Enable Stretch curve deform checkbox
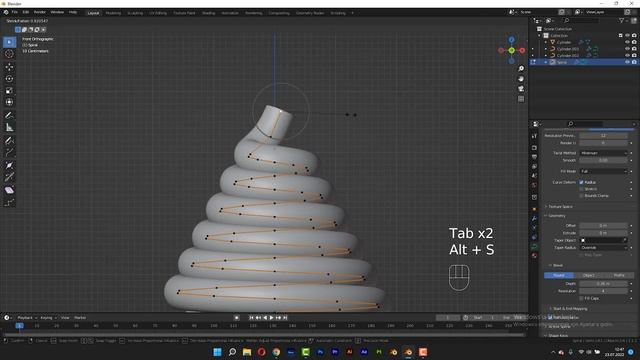 click(x=581, y=189)
